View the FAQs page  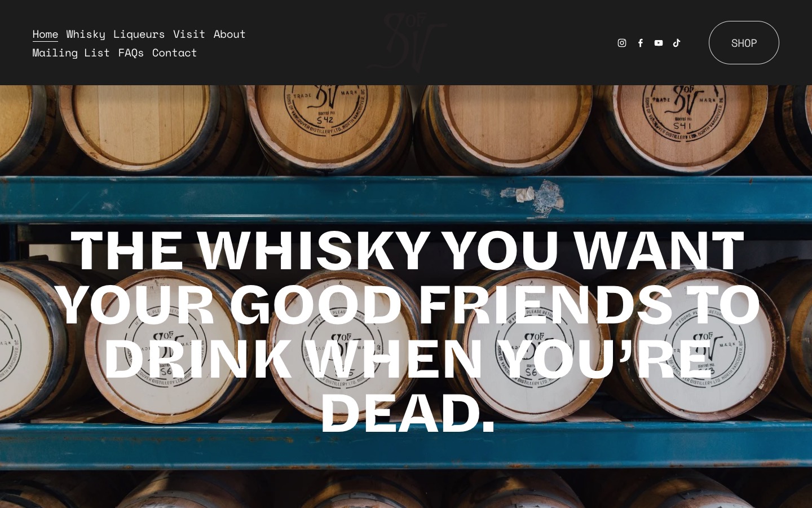[131, 52]
